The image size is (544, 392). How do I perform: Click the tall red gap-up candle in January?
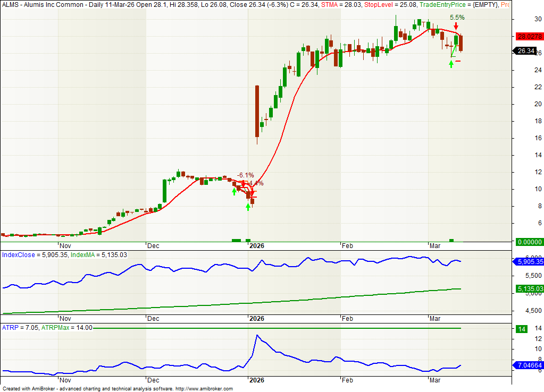click(x=257, y=110)
